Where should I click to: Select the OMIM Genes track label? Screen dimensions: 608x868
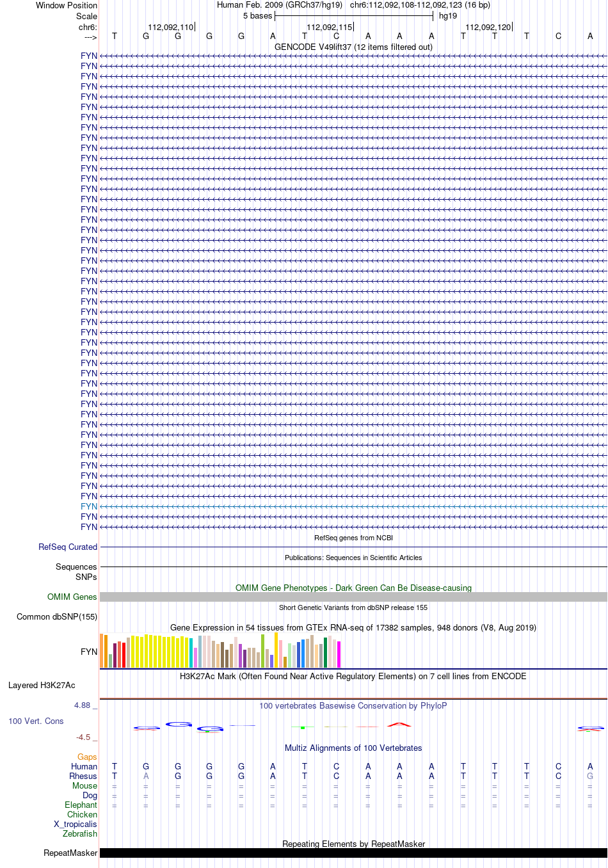(72, 597)
